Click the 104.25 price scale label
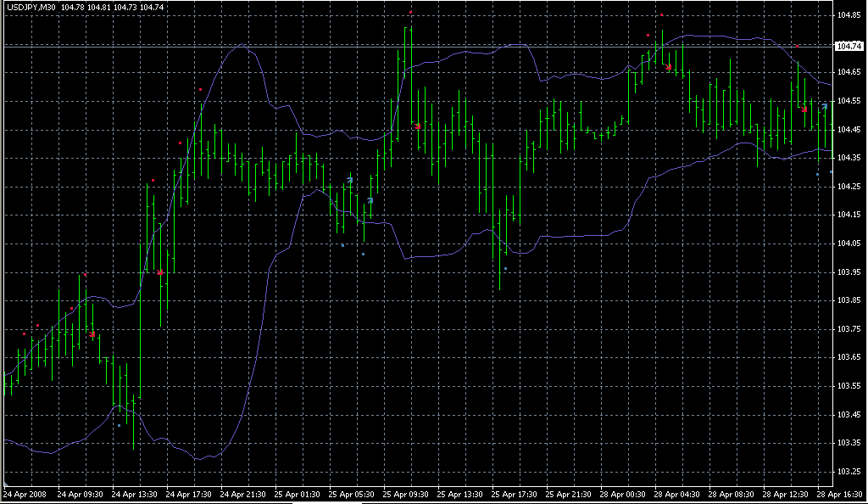 tap(849, 187)
